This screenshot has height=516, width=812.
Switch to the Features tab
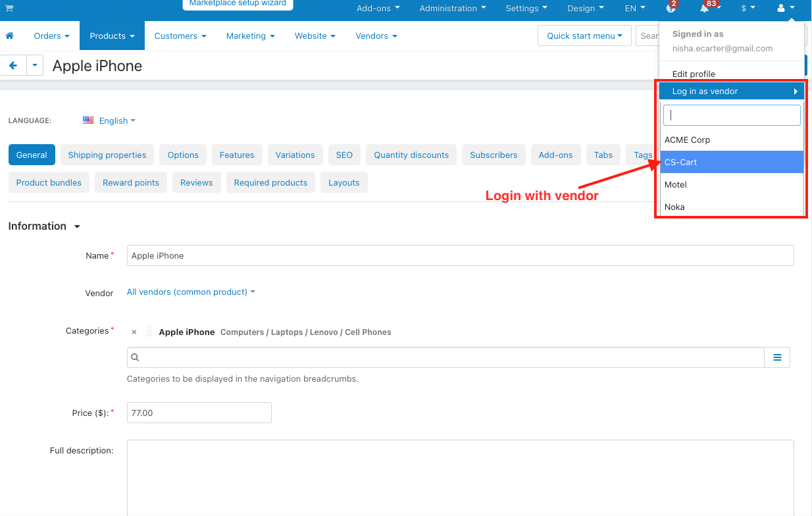(x=237, y=155)
